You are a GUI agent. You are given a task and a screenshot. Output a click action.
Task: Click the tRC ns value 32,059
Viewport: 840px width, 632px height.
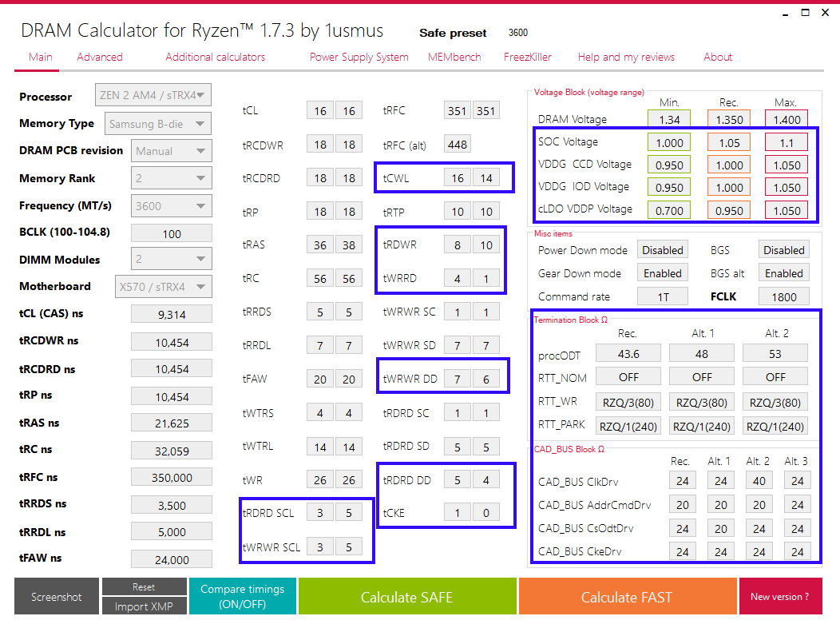[x=172, y=451]
